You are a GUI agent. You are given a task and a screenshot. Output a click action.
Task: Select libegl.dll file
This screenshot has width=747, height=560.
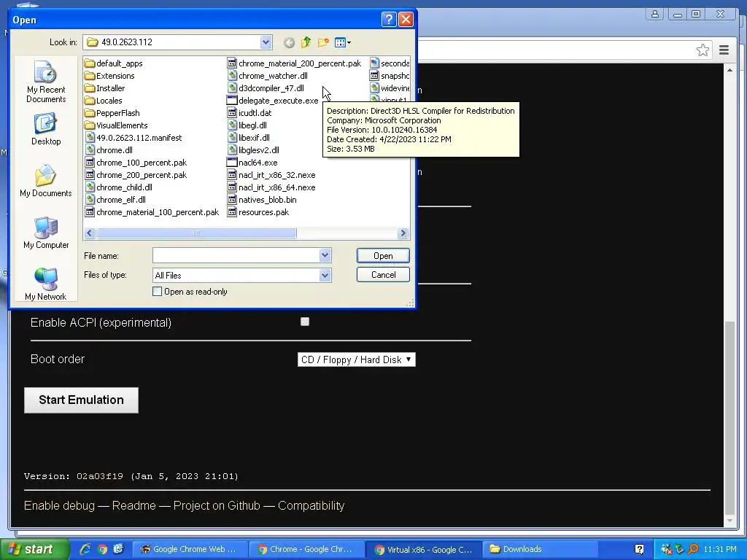[247, 125]
